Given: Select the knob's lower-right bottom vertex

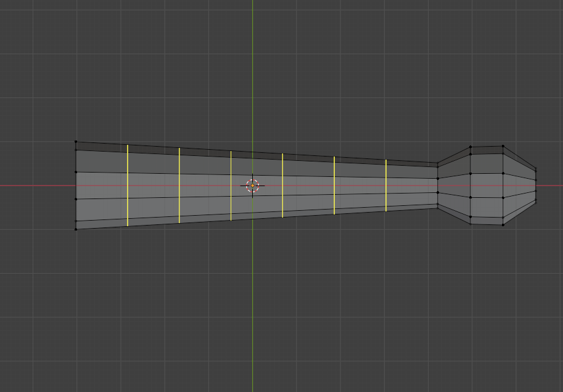Looking at the screenshot, I should click(x=503, y=225).
